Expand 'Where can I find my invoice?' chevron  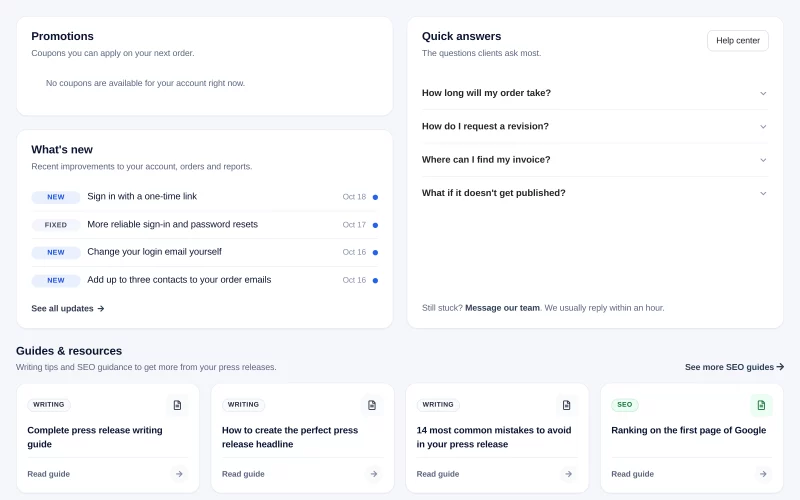click(x=763, y=160)
